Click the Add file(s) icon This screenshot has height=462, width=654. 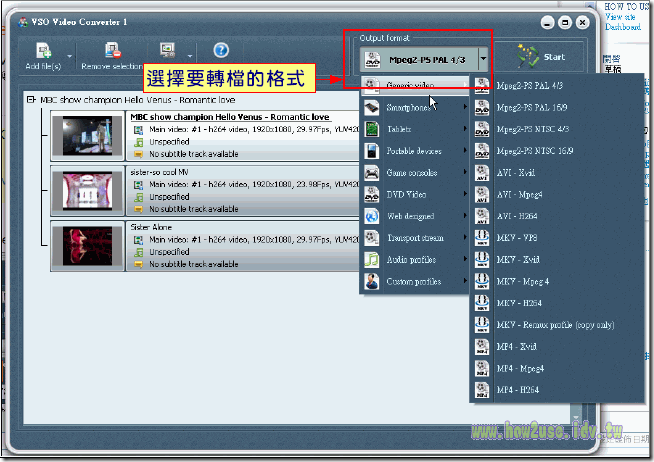pos(43,50)
